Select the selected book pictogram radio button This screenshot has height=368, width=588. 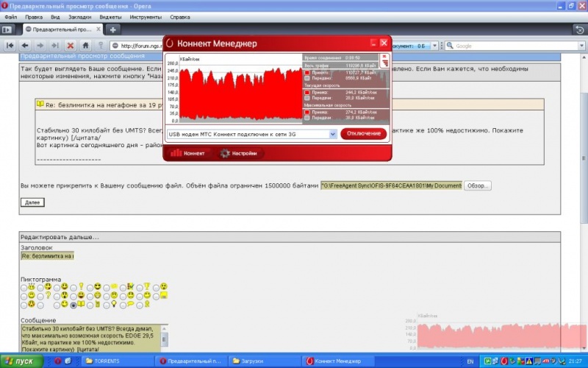73,304
